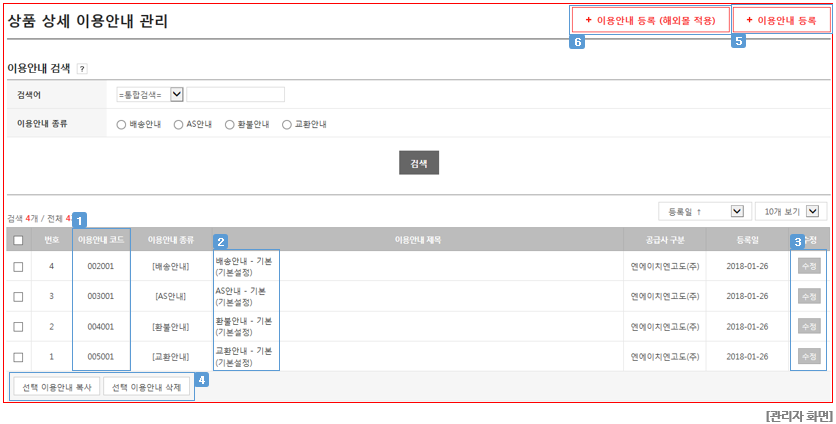The height and width of the screenshot is (424, 836).
Task: Click the code cell 003001
Action: pos(101,296)
